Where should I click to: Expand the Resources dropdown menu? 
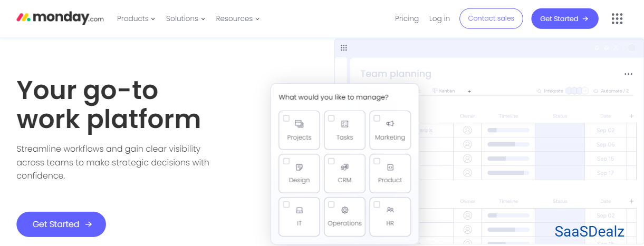coord(237,18)
